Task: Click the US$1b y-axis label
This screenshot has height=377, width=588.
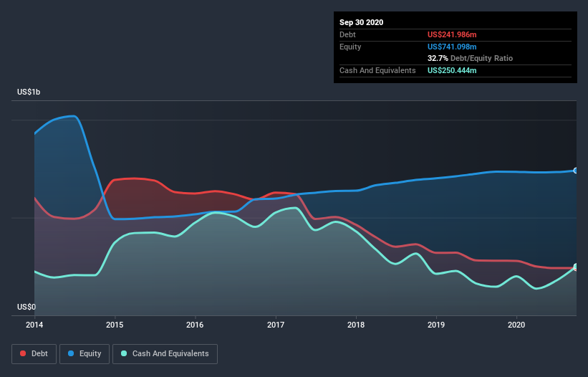Action: tap(29, 92)
